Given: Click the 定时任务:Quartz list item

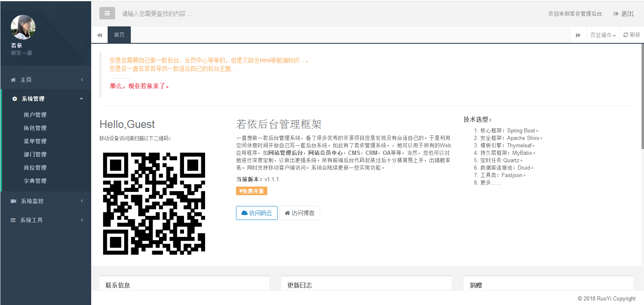Looking at the screenshot, I should tap(502, 160).
